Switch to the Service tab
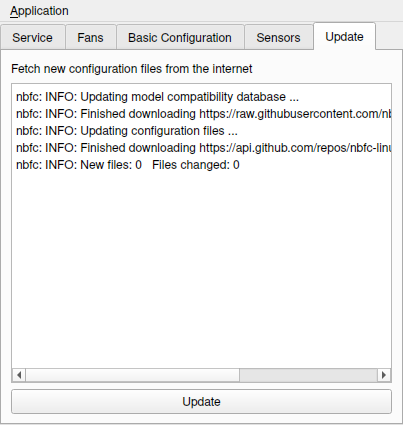Image resolution: width=403 pixels, height=425 pixels. tap(32, 37)
